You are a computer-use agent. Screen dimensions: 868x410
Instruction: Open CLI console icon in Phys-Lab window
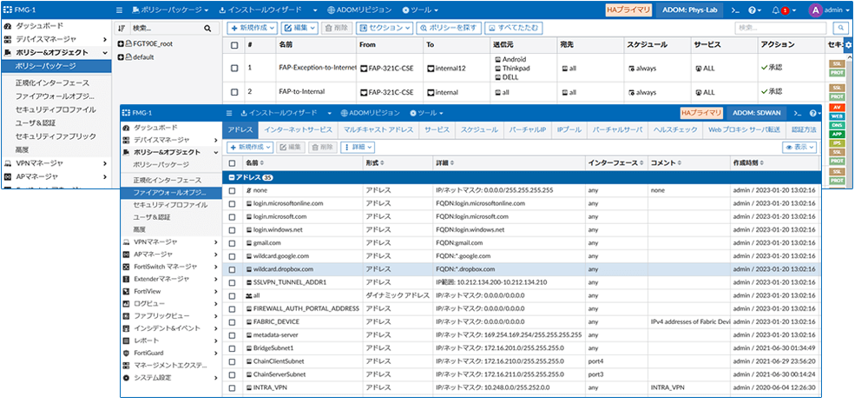pos(736,10)
